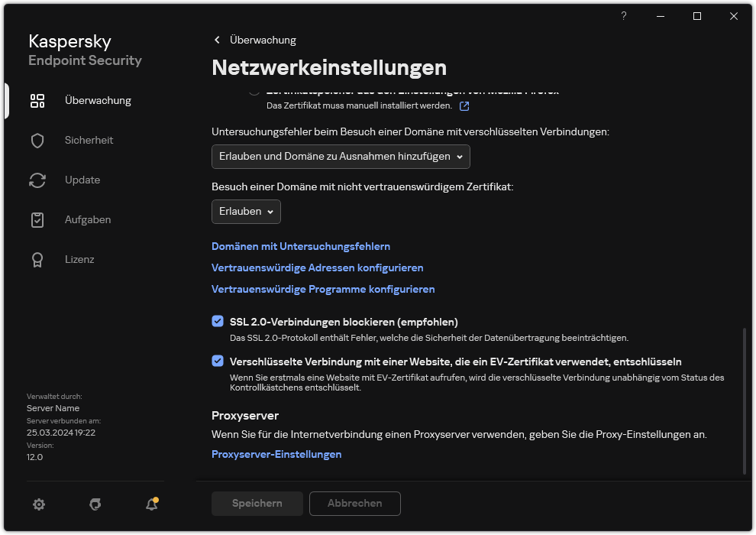
Task: Select Aufgaben in the sidebar menu
Action: click(x=87, y=219)
